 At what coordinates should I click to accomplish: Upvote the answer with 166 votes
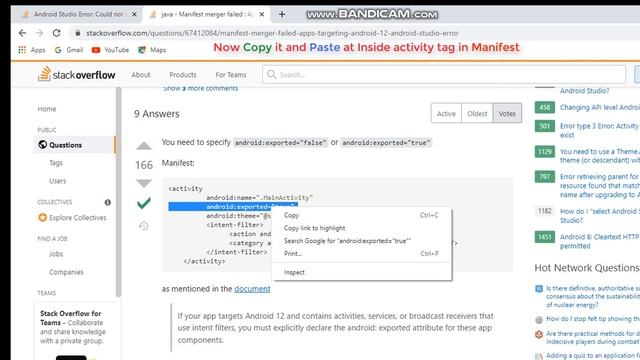(144, 146)
